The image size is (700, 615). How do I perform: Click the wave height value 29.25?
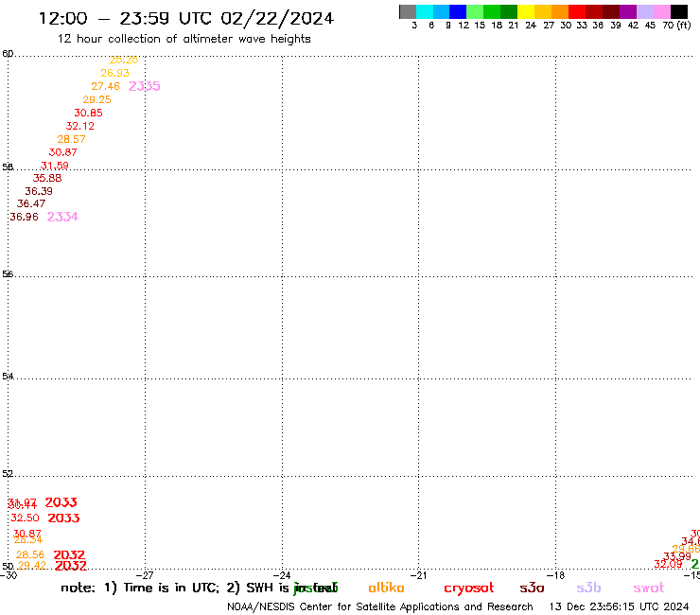tap(96, 99)
